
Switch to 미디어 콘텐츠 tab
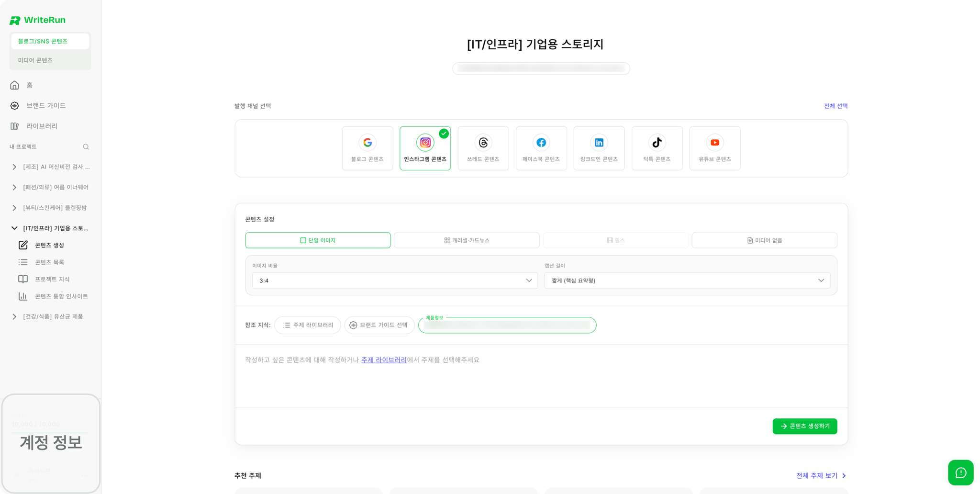[50, 60]
